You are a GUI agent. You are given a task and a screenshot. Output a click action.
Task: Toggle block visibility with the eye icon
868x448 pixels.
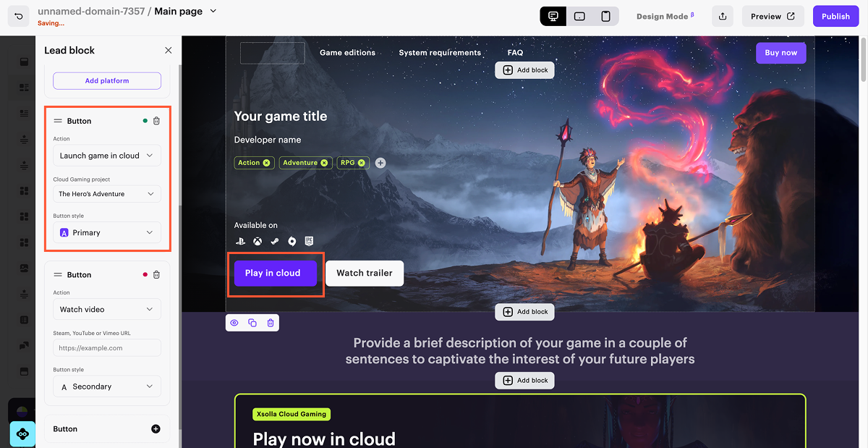point(234,323)
